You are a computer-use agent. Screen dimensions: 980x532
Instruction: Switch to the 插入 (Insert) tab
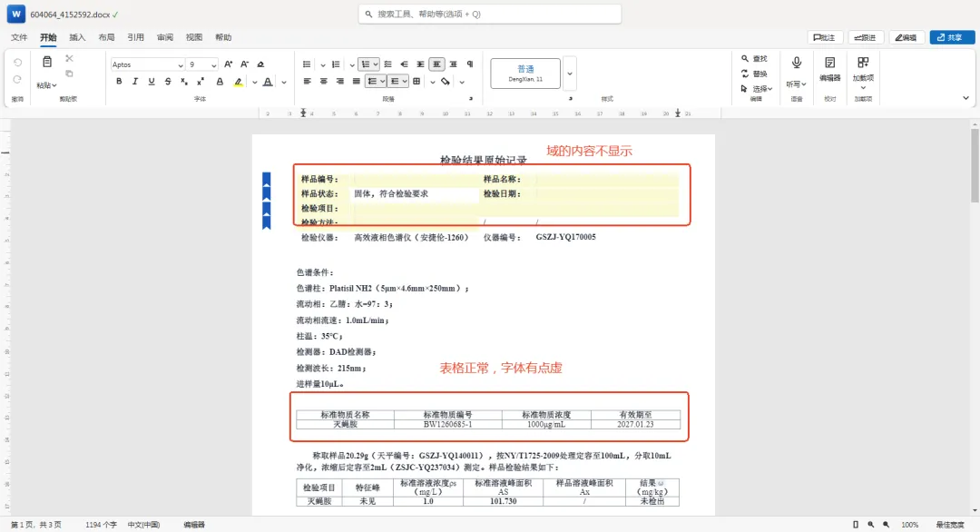click(x=77, y=37)
